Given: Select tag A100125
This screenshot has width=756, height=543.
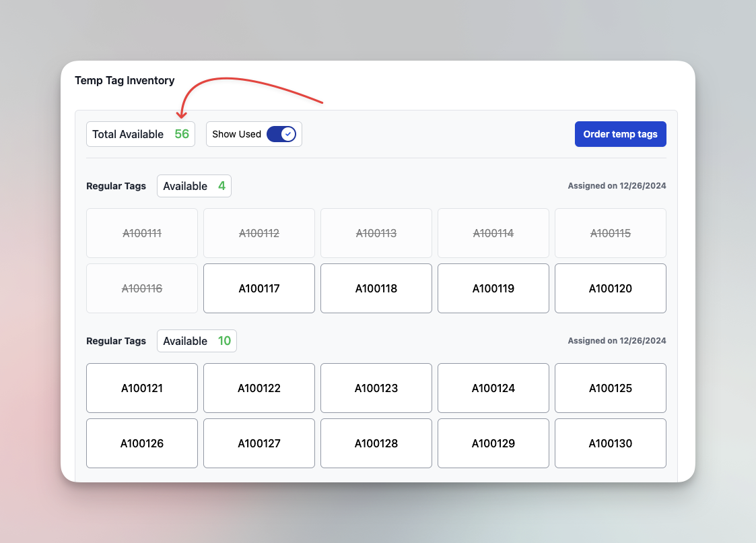Looking at the screenshot, I should coord(610,388).
